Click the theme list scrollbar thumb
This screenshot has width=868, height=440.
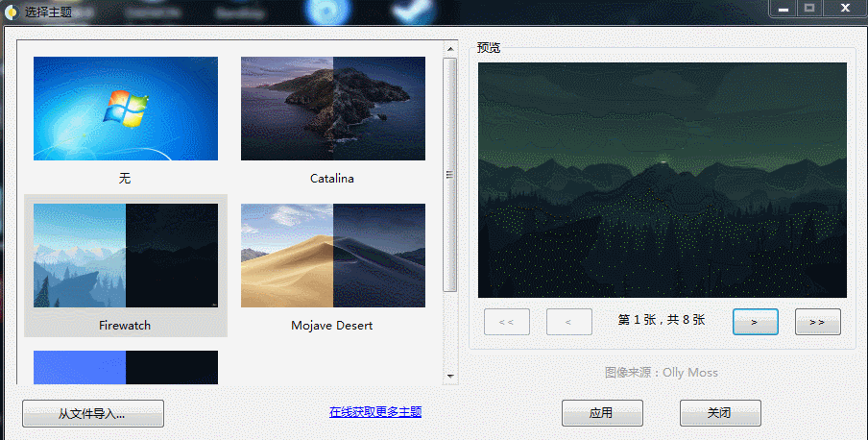450,175
